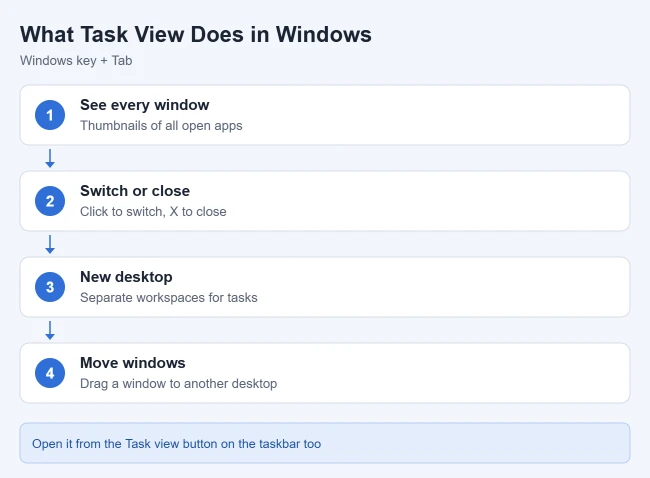Viewport: 650px width, 478px height.
Task: Select the 'Switch or close' card title
Action: click(x=135, y=191)
